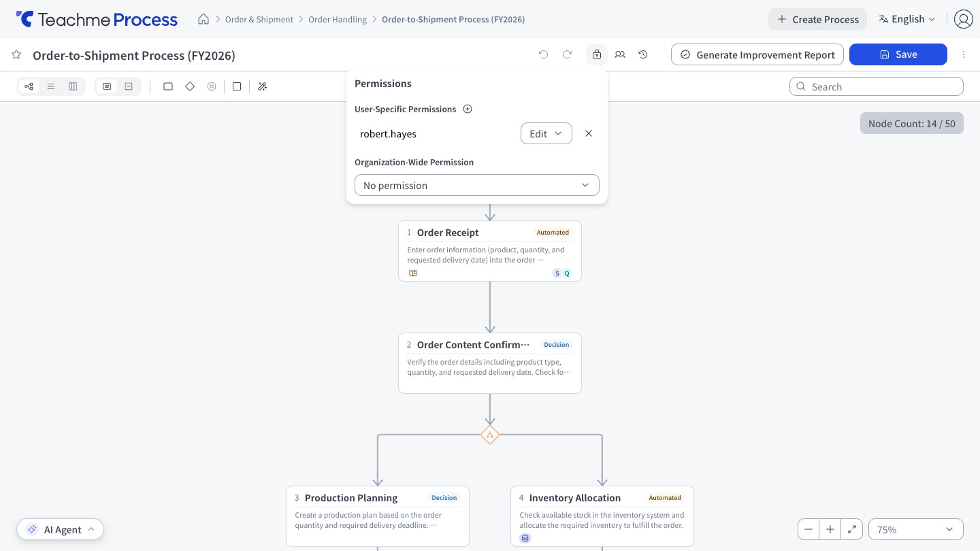980x551 pixels.
Task: Open the 75% zoom level dropdown
Action: pyautogui.click(x=916, y=529)
